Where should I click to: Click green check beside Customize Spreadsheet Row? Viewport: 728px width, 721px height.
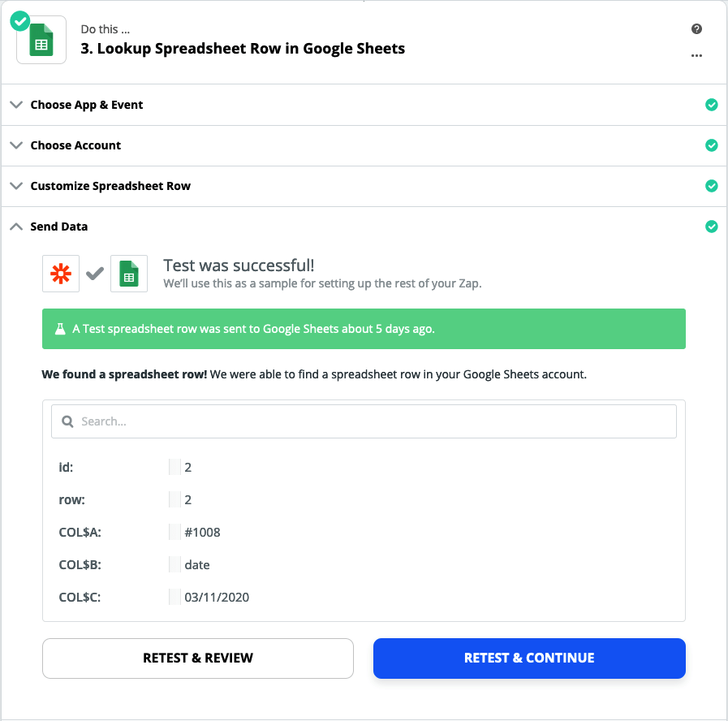711,186
